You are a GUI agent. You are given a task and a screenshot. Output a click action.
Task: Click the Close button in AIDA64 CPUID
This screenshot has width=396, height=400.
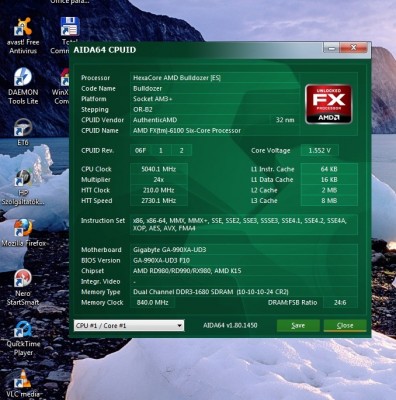[345, 326]
